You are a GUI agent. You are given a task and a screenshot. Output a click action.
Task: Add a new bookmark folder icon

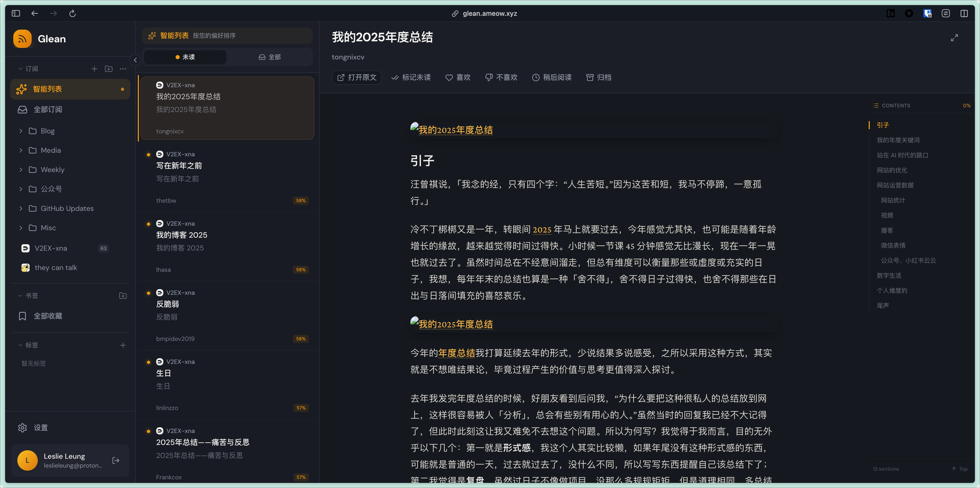tap(123, 296)
